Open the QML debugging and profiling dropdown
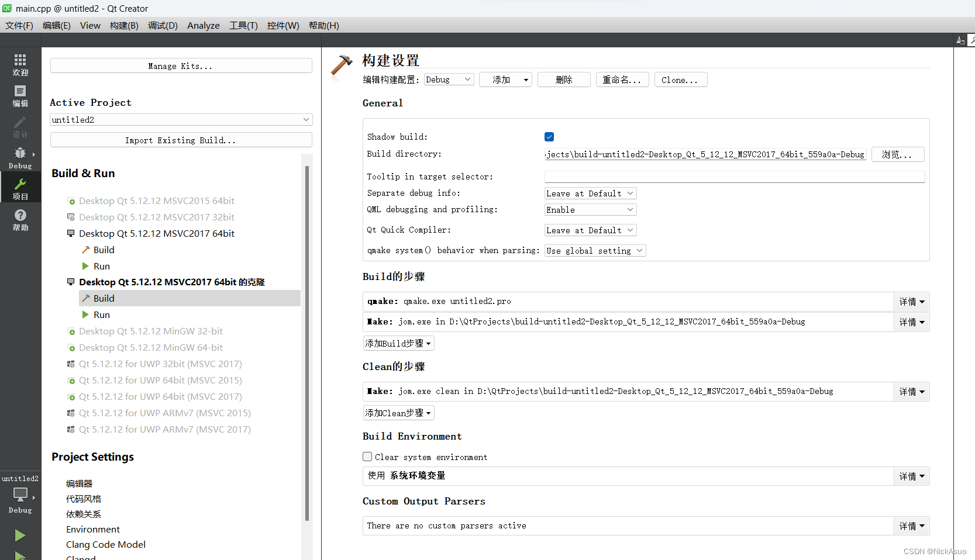 (590, 210)
